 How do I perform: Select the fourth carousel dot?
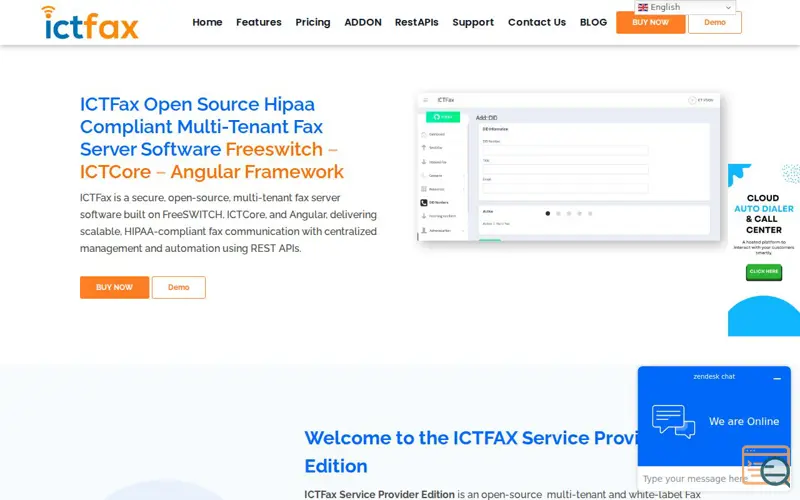click(x=580, y=214)
